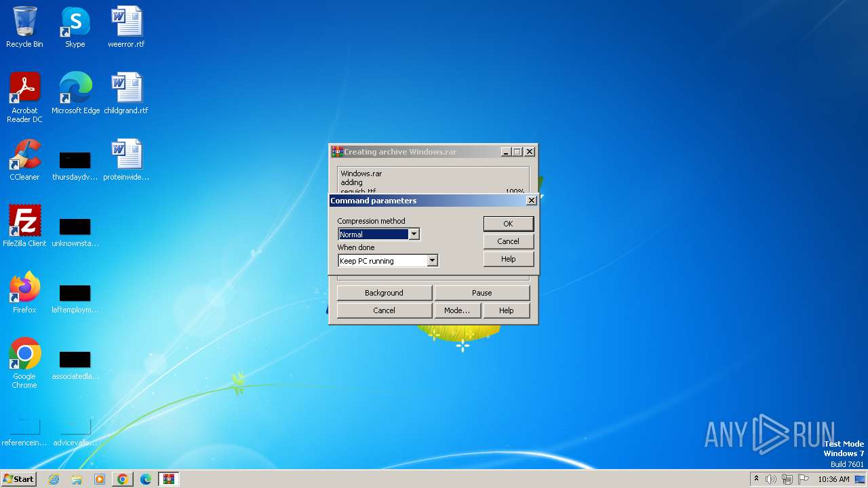Screen dimensions: 868x488
Task: Select the associatedla file icon
Action: (x=75, y=364)
